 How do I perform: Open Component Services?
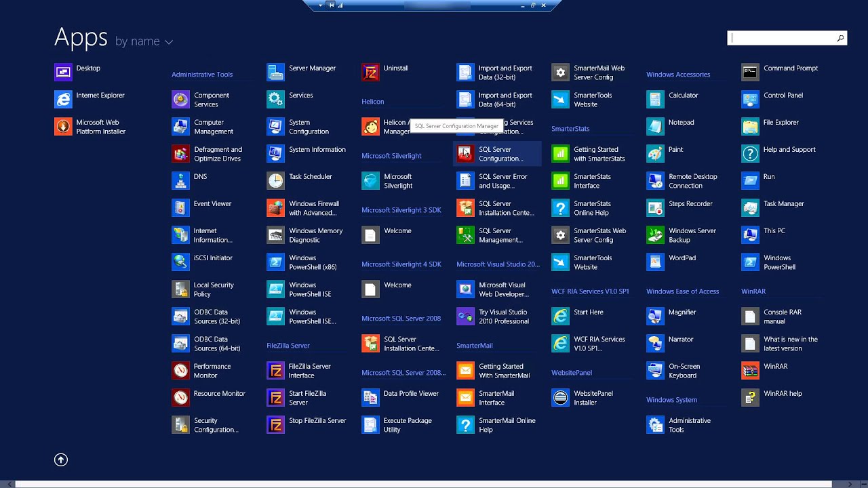point(201,100)
